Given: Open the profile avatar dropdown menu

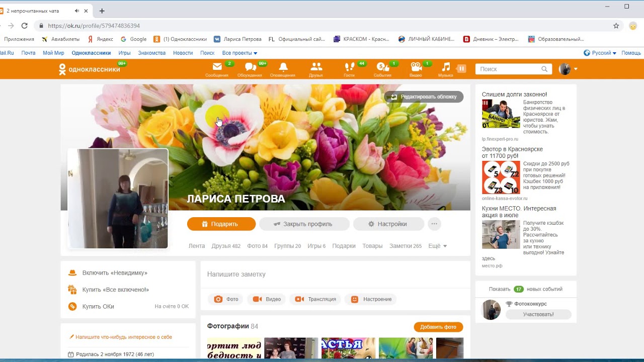Looking at the screenshot, I should pyautogui.click(x=568, y=69).
